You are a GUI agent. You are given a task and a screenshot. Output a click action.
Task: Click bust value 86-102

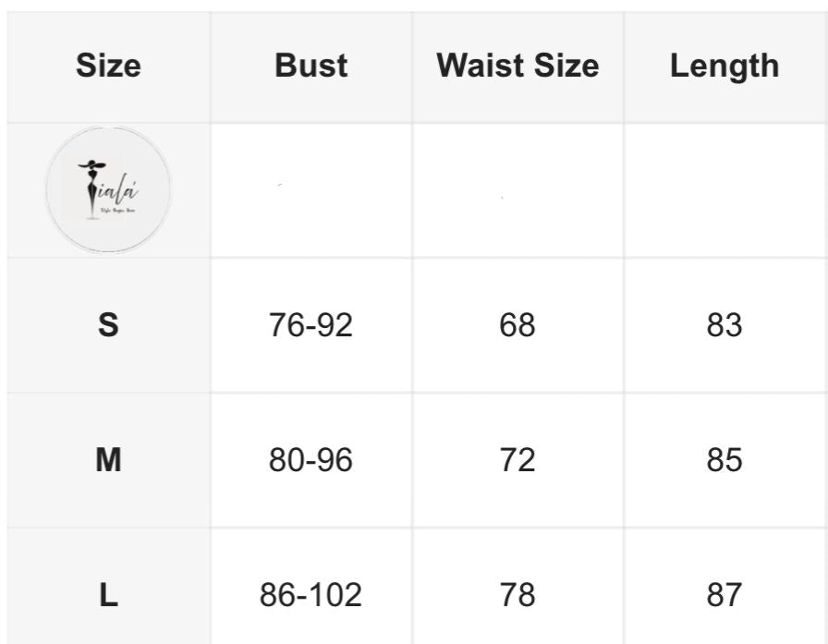pyautogui.click(x=311, y=595)
